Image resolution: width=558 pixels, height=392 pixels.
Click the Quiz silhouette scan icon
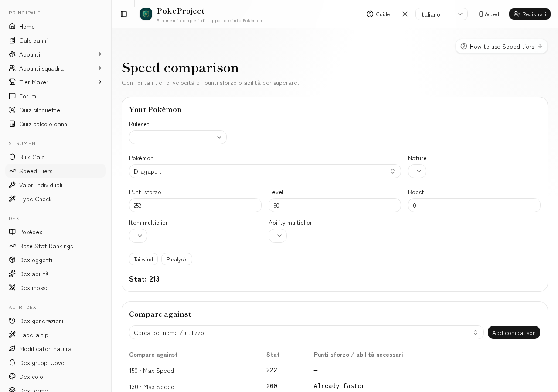tap(12, 110)
